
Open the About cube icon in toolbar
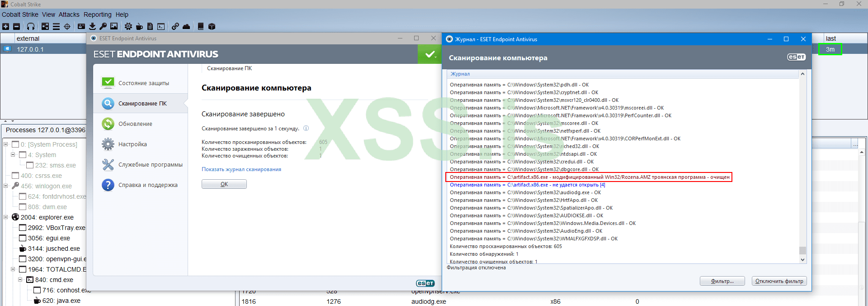(212, 26)
